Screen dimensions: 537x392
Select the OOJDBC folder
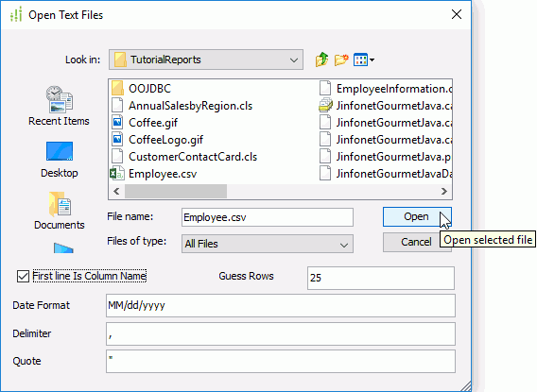[x=142, y=89]
